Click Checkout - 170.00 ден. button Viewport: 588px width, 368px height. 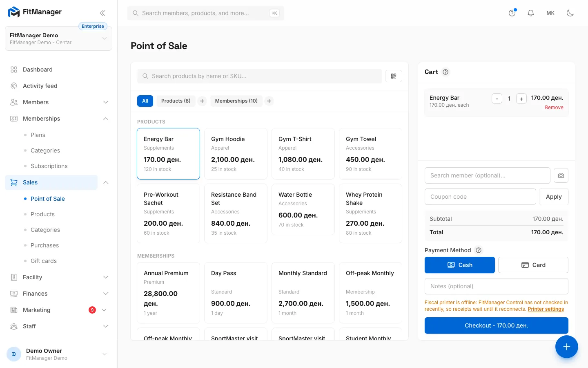(497, 325)
